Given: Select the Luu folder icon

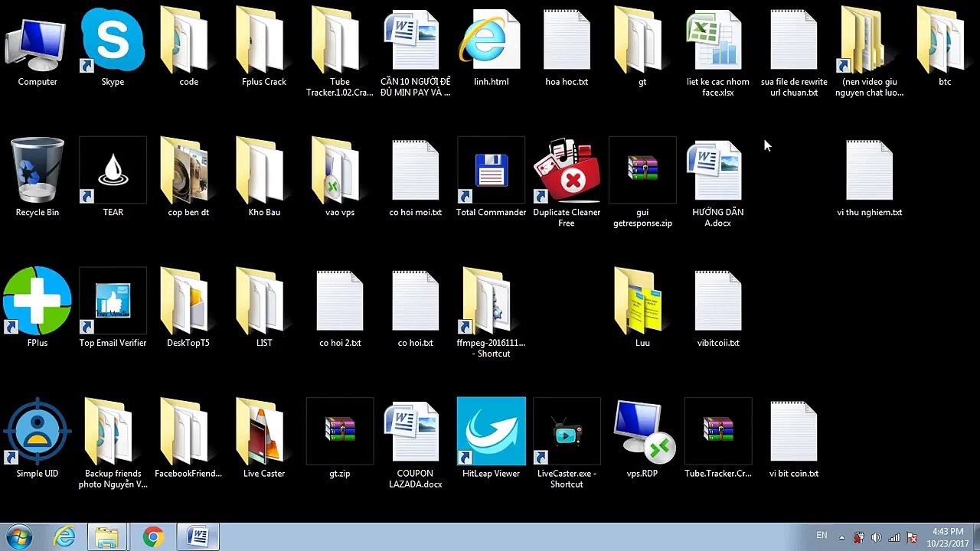Looking at the screenshot, I should pyautogui.click(x=642, y=308).
